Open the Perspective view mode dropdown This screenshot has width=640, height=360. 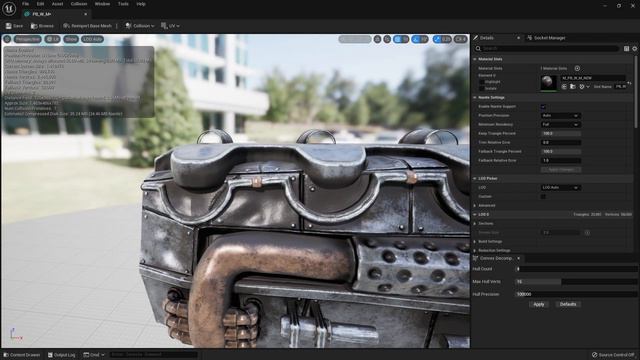[28, 39]
